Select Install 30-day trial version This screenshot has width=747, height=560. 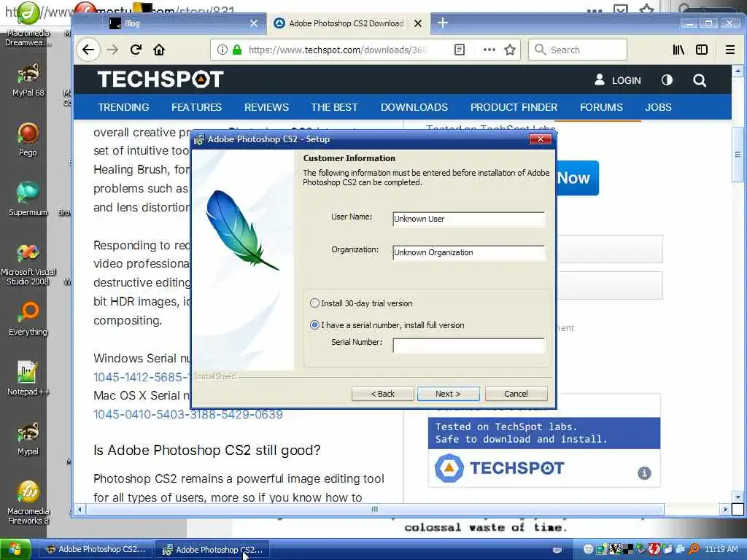click(361, 303)
